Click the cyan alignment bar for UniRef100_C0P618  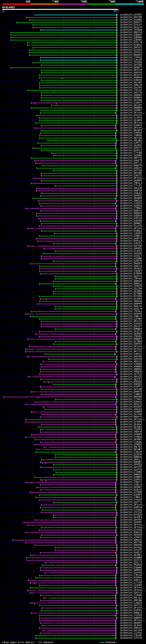79,57
